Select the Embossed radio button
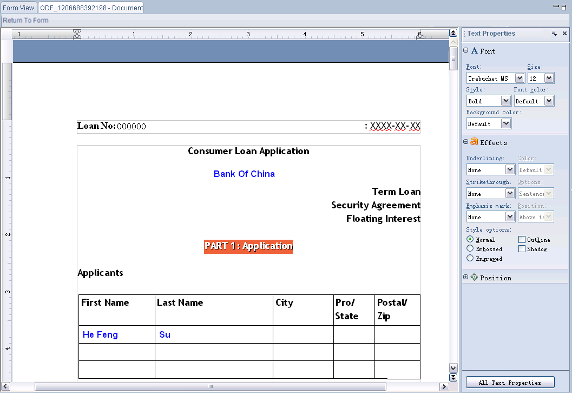This screenshot has width=572, height=393. [x=470, y=248]
